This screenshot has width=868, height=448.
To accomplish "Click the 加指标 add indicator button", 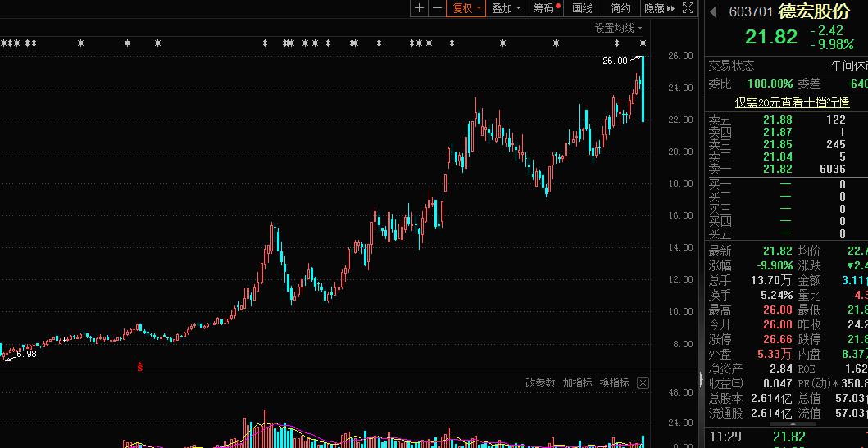I will coord(577,383).
